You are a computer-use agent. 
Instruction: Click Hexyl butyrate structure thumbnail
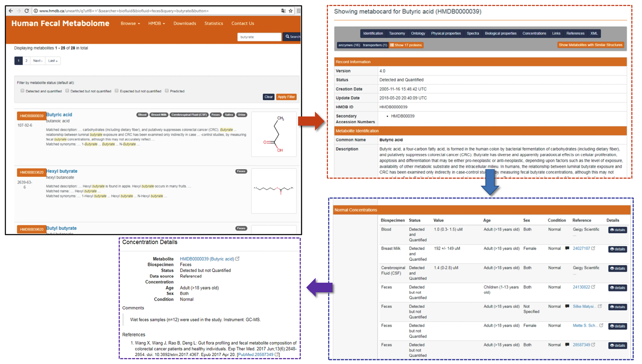point(274,191)
